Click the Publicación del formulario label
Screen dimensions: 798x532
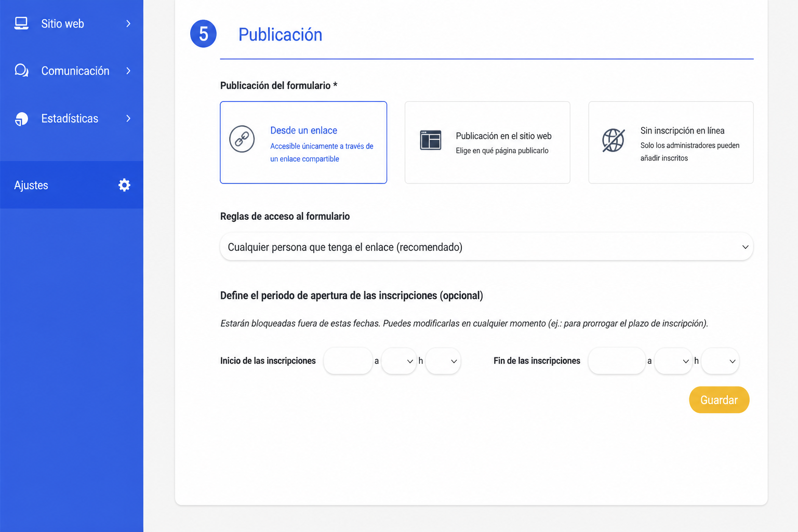279,86
